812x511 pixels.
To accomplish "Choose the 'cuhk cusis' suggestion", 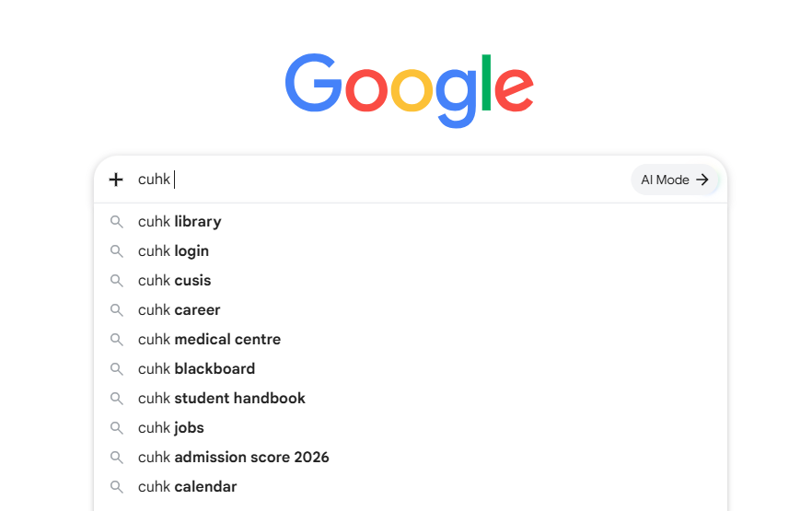I will click(x=411, y=281).
